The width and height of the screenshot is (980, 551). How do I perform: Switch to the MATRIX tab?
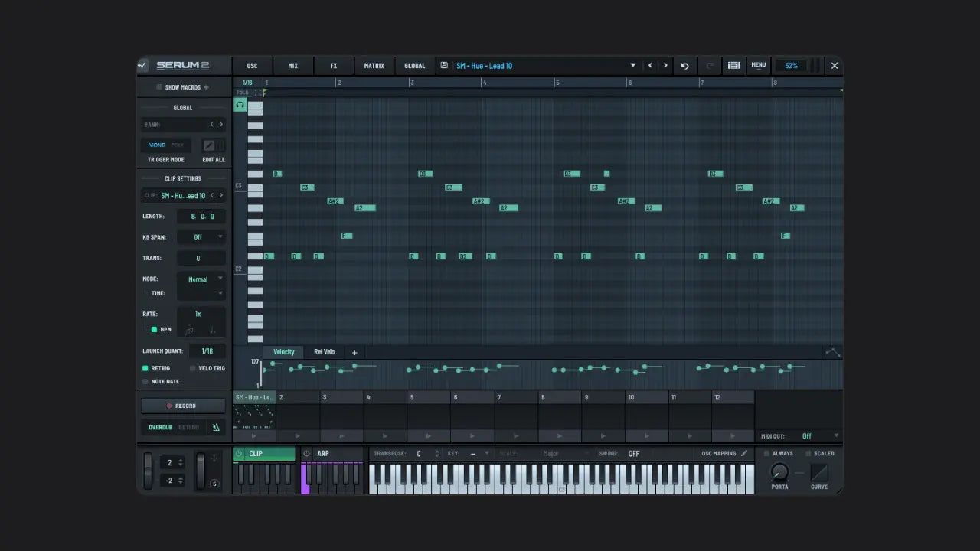(x=374, y=66)
